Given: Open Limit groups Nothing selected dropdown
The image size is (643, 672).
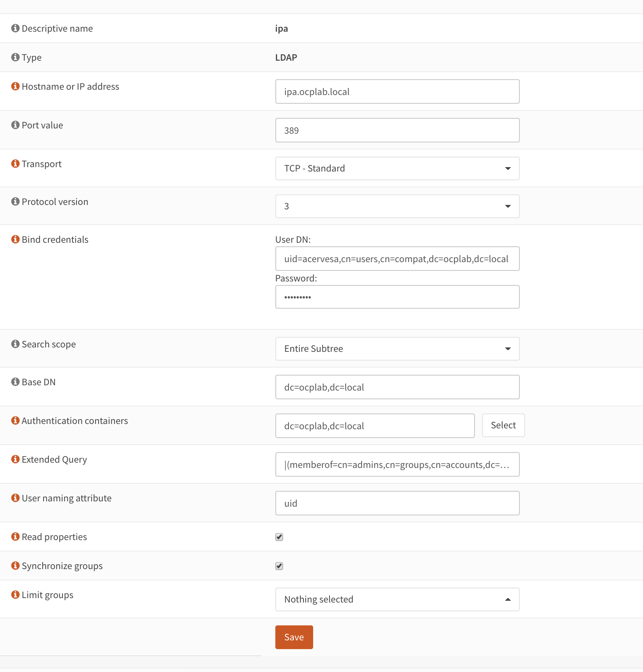Looking at the screenshot, I should point(398,599).
